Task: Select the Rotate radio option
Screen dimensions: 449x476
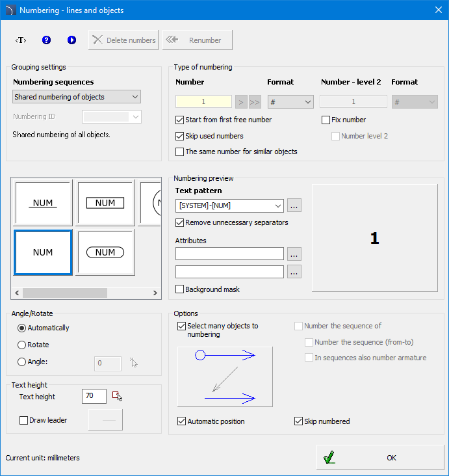Action: (22, 345)
